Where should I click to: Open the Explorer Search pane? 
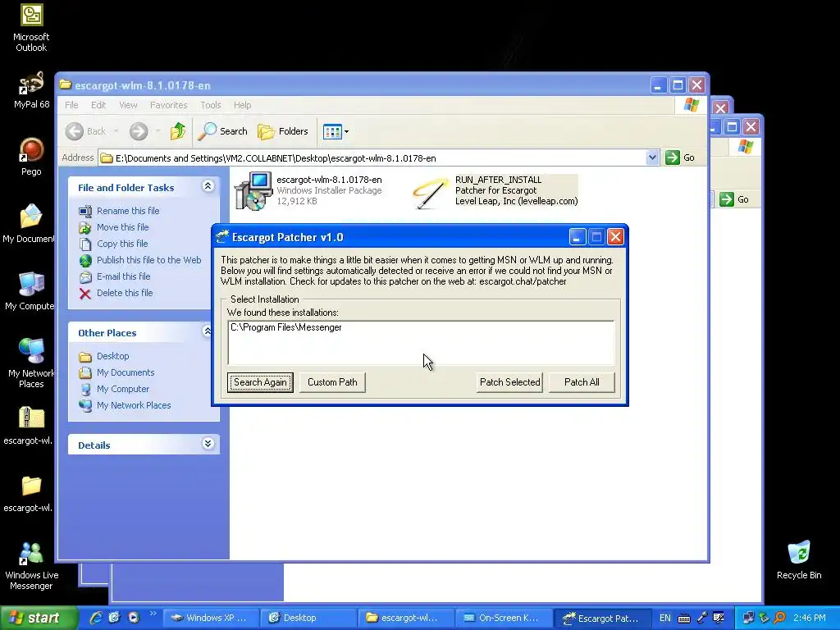(223, 131)
